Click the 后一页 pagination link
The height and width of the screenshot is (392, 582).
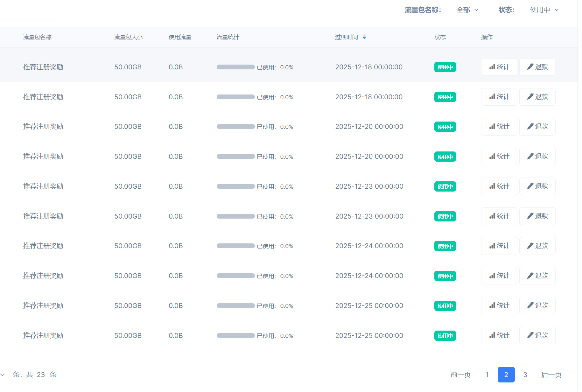[x=551, y=375]
